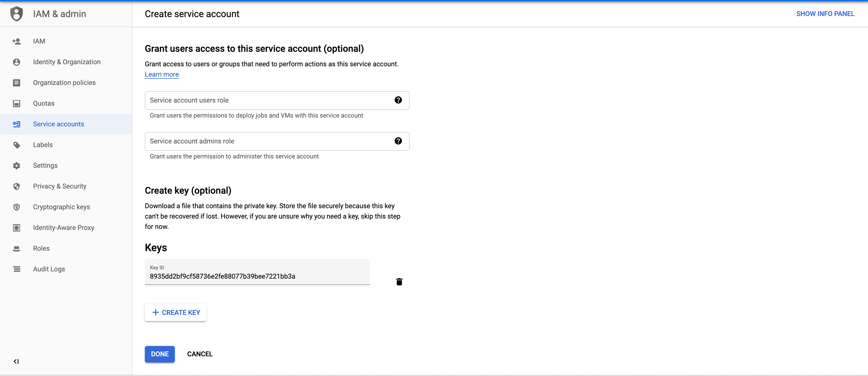Select the Key ID text field
The image size is (868, 376).
257,276
